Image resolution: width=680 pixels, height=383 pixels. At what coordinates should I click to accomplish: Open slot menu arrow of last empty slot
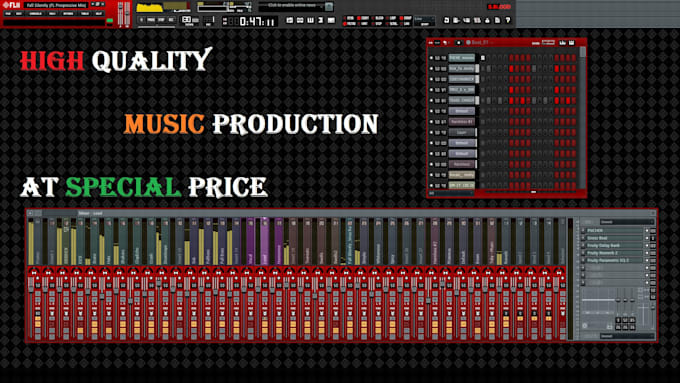[582, 282]
